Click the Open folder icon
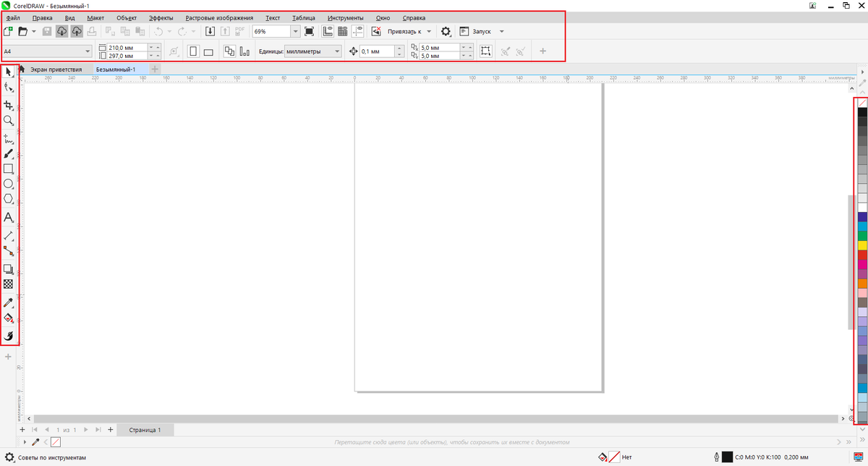Screen dimensions: 868x466 tap(22, 31)
